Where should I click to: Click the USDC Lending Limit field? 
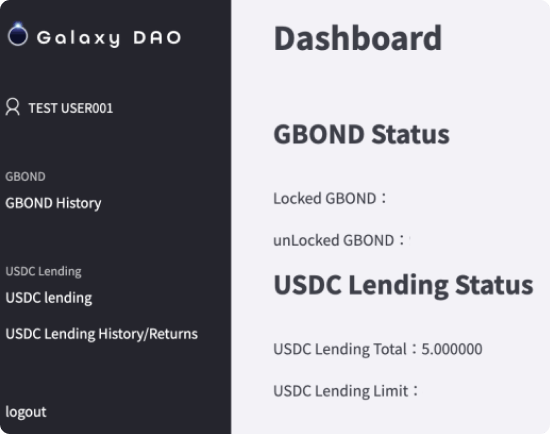click(346, 391)
